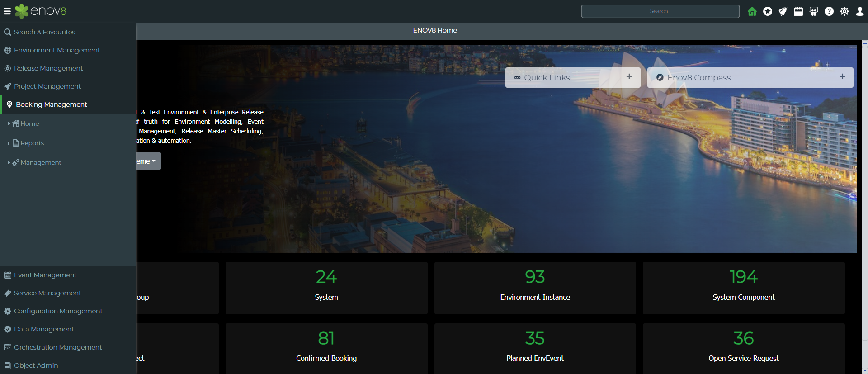Click the Search & Favourites magnifier icon
The width and height of the screenshot is (868, 374).
[x=8, y=32]
